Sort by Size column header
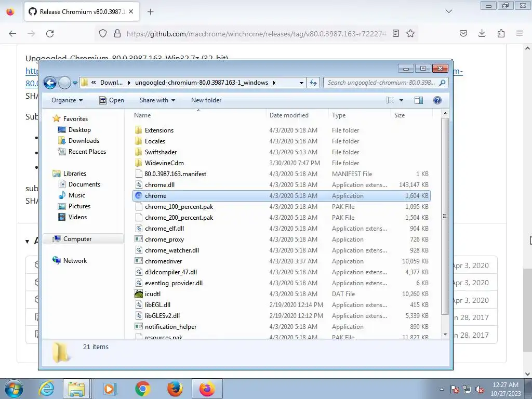The image size is (532, 399). tap(411, 115)
